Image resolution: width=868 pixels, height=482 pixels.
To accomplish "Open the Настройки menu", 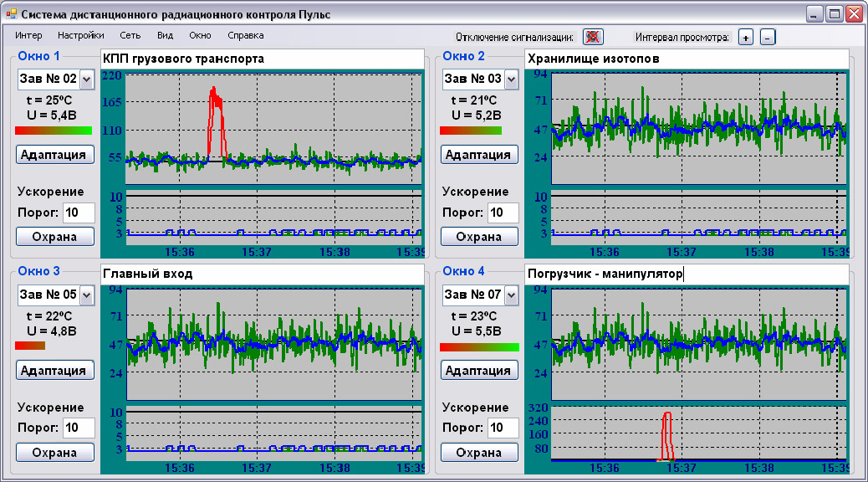I will pos(81,35).
